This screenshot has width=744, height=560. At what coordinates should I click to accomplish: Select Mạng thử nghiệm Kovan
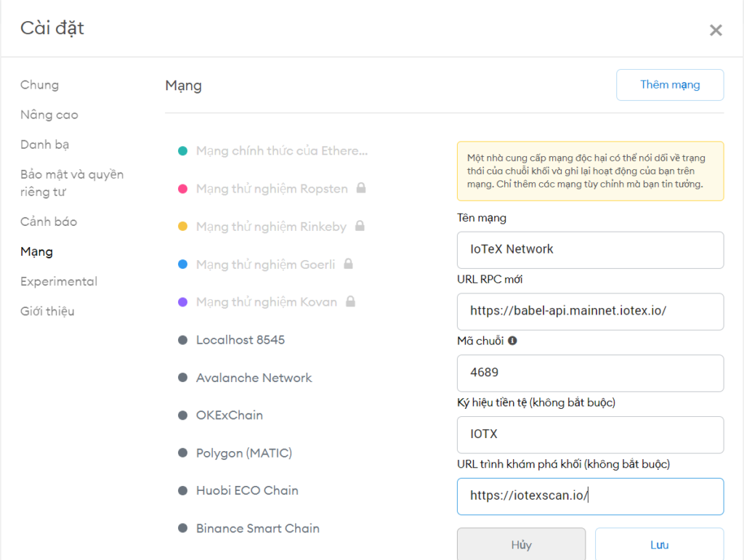266,302
